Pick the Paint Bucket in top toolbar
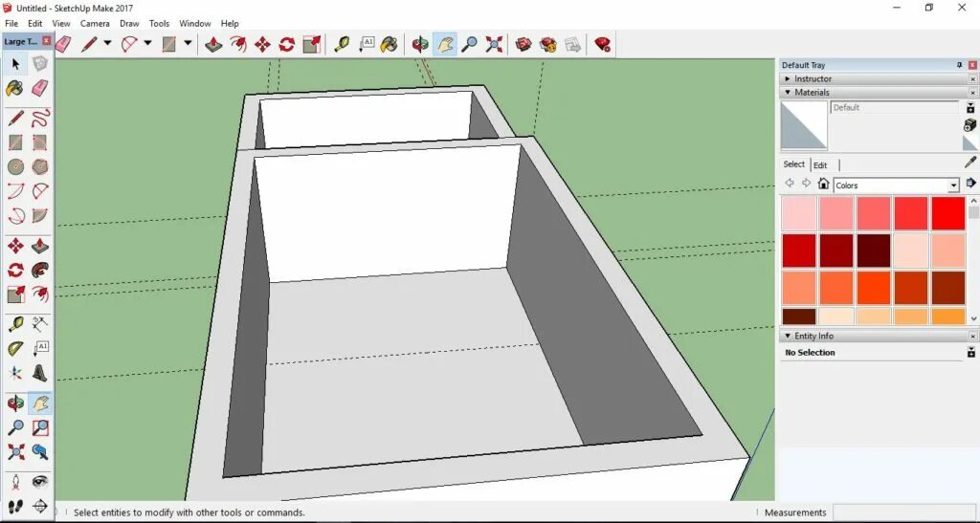Image resolution: width=980 pixels, height=523 pixels. click(x=390, y=44)
